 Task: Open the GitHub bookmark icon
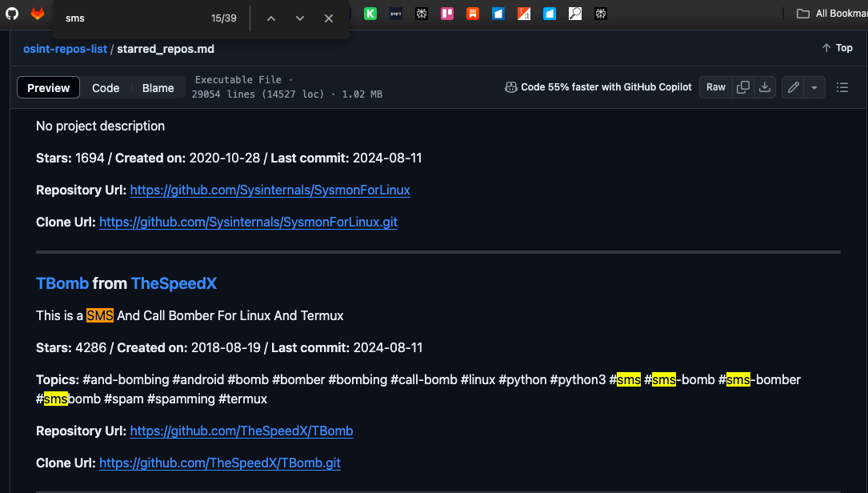click(x=12, y=14)
